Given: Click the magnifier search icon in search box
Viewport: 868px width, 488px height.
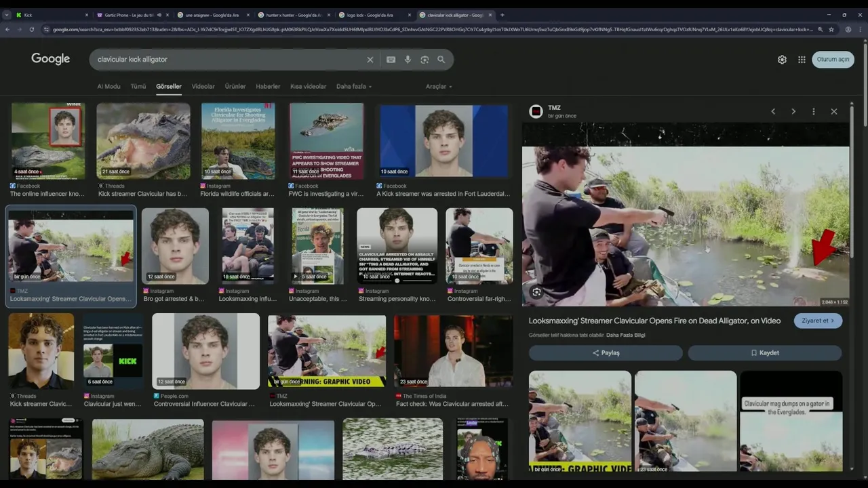Looking at the screenshot, I should (x=441, y=60).
